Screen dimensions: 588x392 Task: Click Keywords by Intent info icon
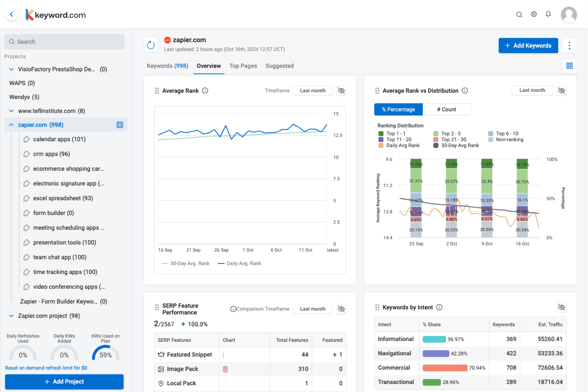439,307
